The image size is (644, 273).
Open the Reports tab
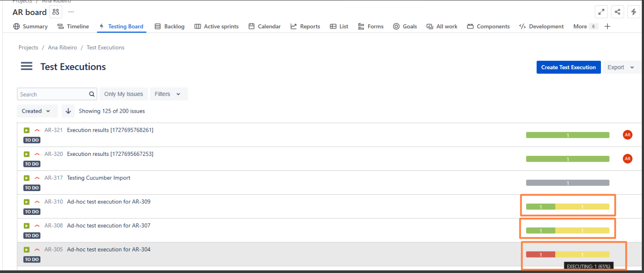(x=305, y=26)
